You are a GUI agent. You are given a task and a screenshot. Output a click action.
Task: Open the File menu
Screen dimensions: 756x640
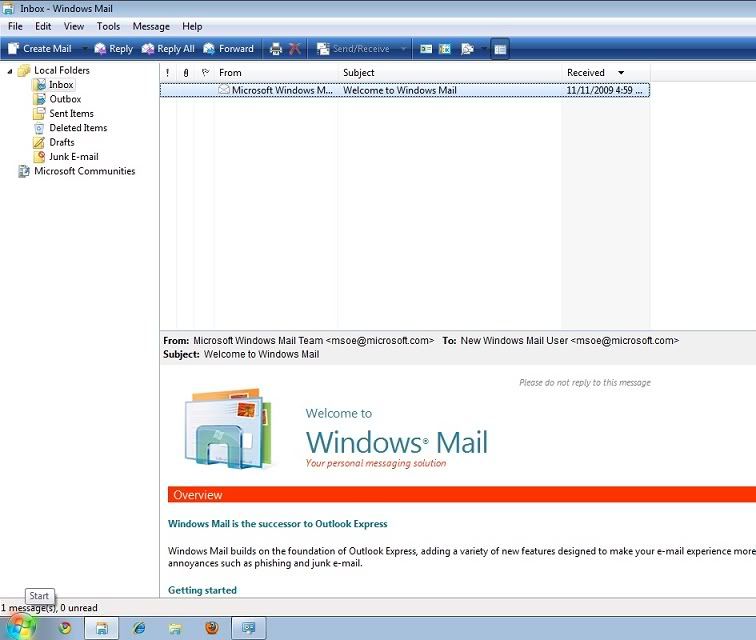click(15, 27)
